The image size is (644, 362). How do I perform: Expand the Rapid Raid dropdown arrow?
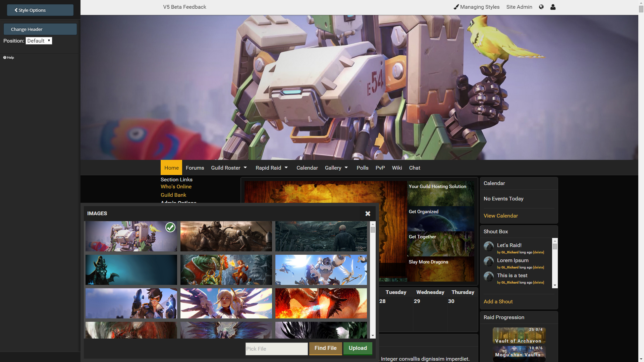click(286, 168)
